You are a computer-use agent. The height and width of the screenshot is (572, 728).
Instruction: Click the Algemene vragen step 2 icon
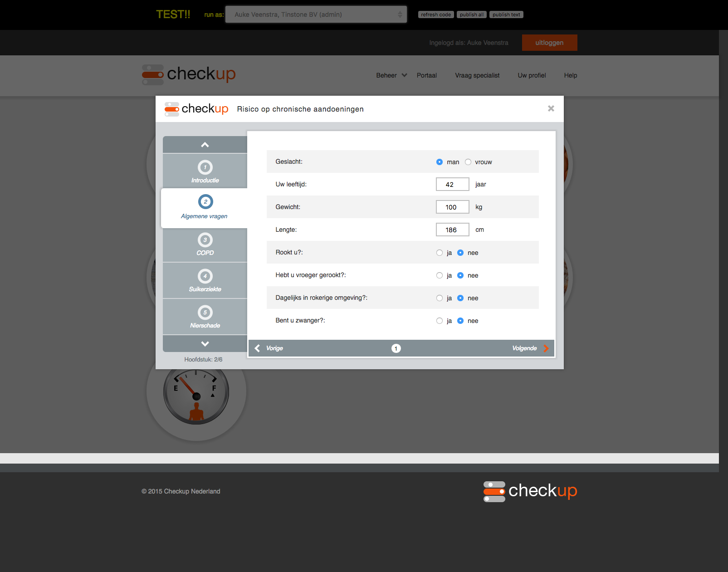pyautogui.click(x=205, y=202)
